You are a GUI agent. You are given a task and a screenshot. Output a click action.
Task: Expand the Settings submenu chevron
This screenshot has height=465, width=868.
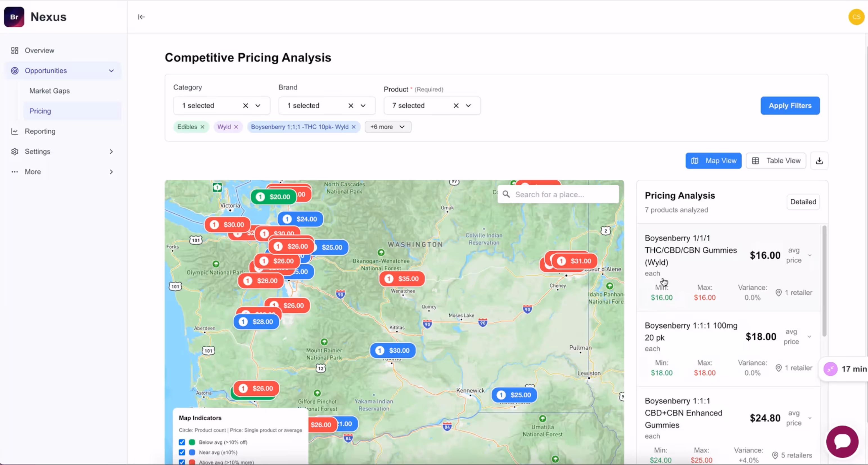(x=111, y=152)
